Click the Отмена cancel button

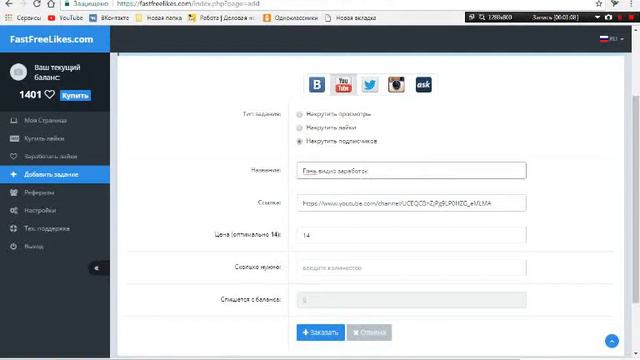(x=369, y=332)
